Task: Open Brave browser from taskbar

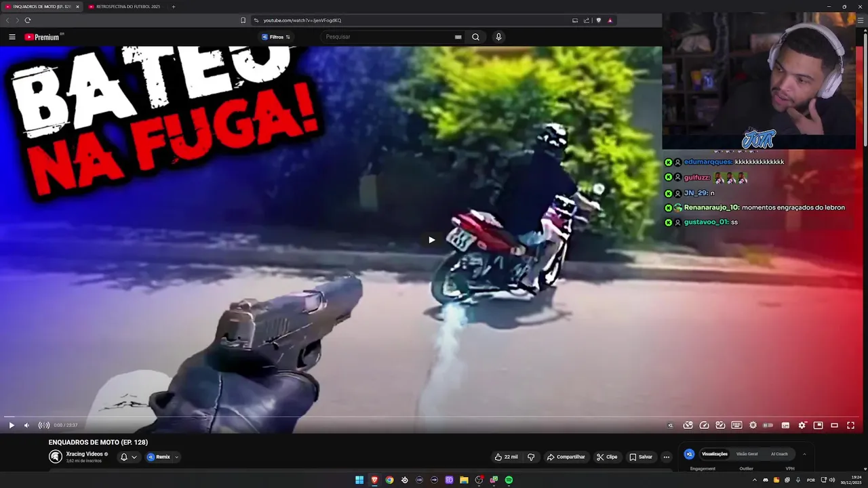Action: click(x=374, y=481)
